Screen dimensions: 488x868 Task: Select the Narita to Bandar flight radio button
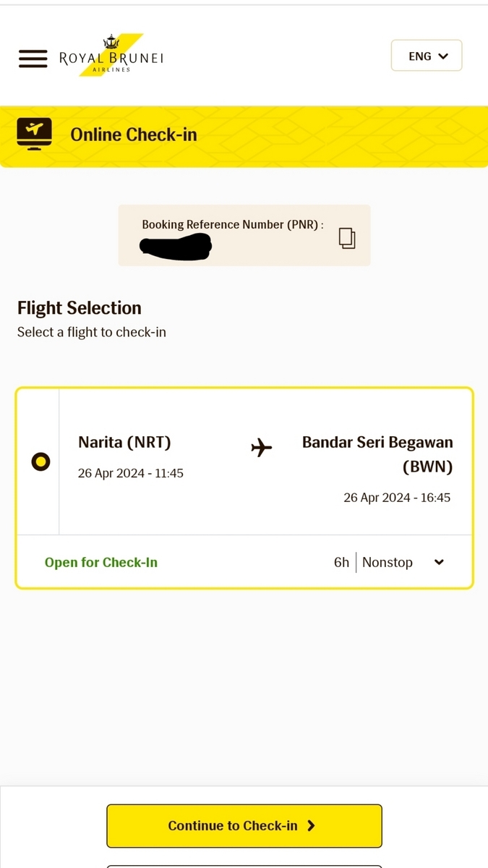click(x=40, y=461)
